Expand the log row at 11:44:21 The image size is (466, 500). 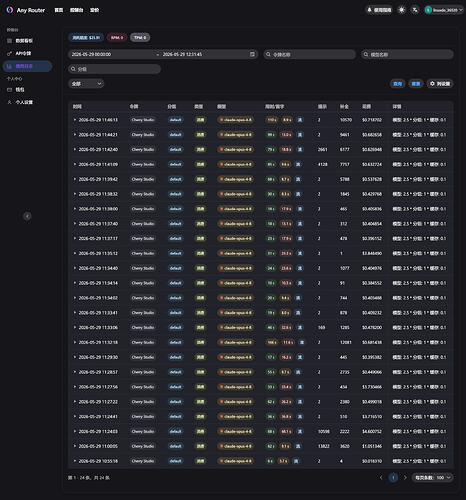75,135
